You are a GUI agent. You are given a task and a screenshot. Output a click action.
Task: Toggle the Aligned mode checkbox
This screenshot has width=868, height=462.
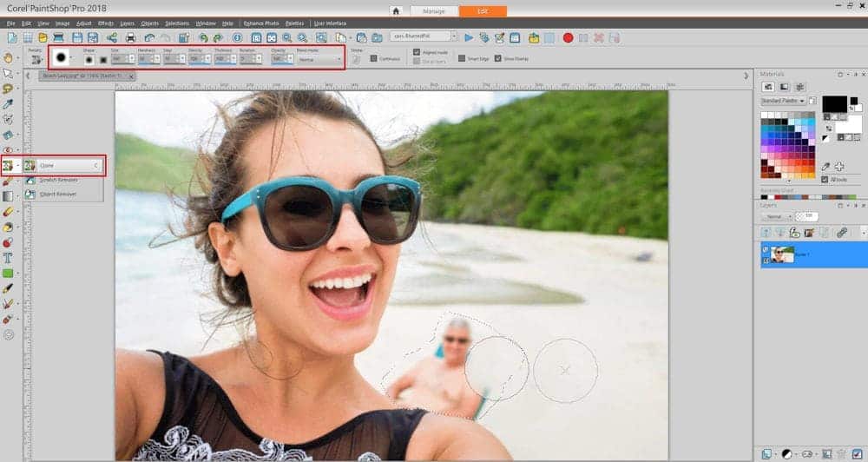[x=417, y=52]
